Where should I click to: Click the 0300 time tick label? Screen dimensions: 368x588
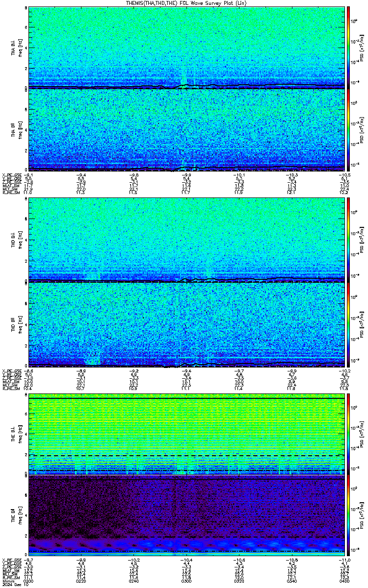186,581
